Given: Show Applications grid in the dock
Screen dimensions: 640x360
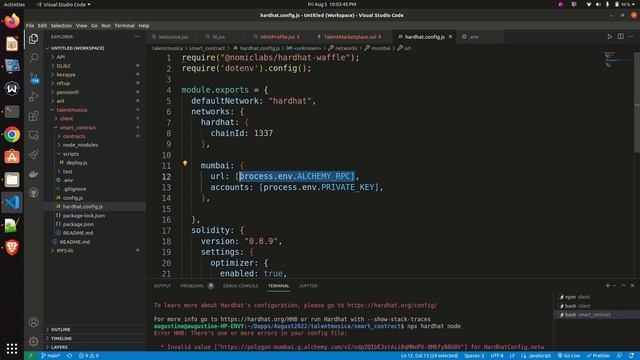Looking at the screenshot, I should point(12,348).
